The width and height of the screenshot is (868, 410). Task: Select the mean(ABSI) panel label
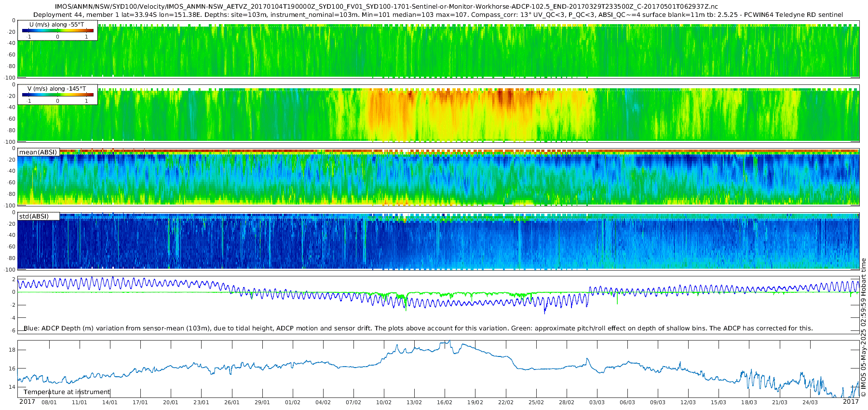coord(38,152)
